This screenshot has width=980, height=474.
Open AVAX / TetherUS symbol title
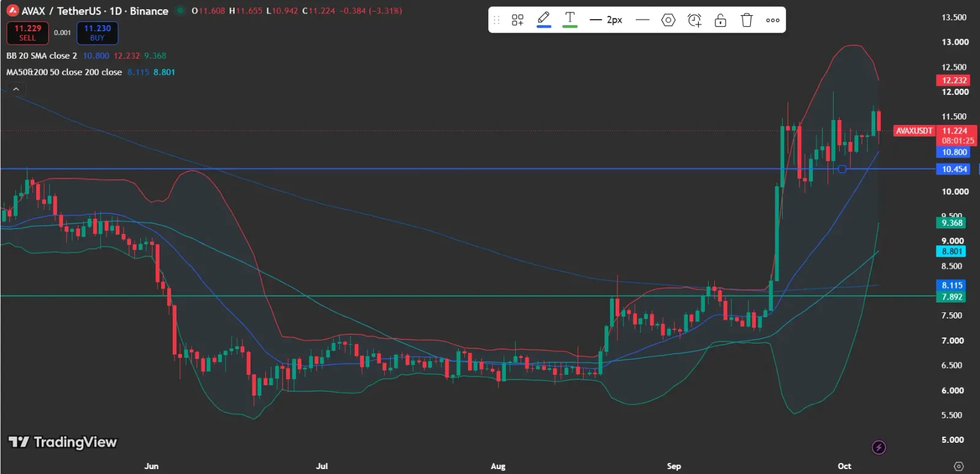point(95,11)
